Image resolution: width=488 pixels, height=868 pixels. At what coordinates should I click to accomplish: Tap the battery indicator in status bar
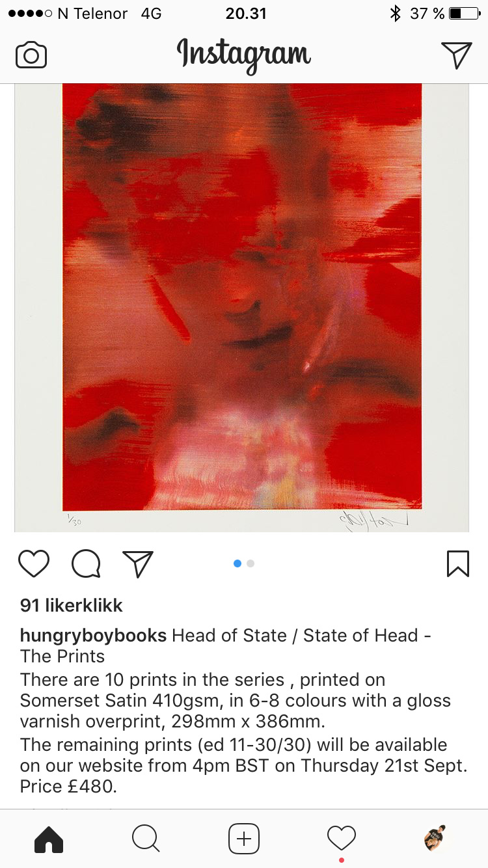pyautogui.click(x=464, y=14)
